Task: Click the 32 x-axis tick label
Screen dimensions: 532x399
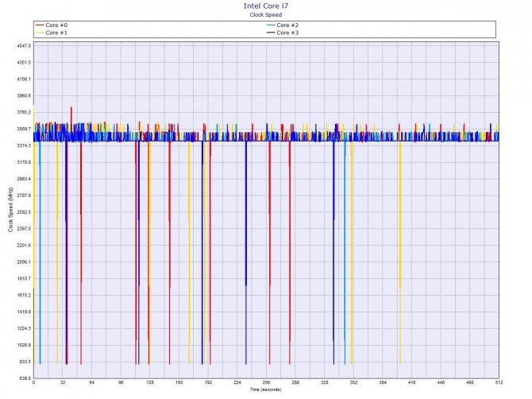Action: point(63,382)
